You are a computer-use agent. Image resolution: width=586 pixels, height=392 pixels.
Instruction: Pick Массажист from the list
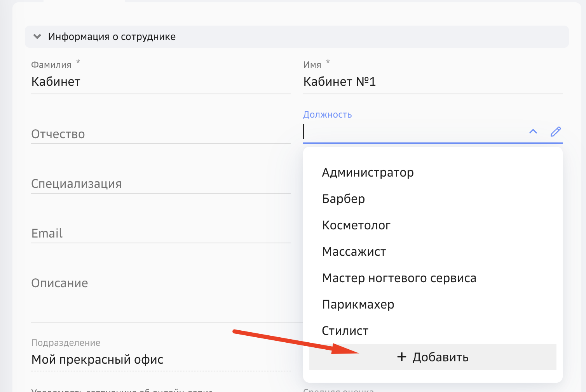(x=354, y=252)
